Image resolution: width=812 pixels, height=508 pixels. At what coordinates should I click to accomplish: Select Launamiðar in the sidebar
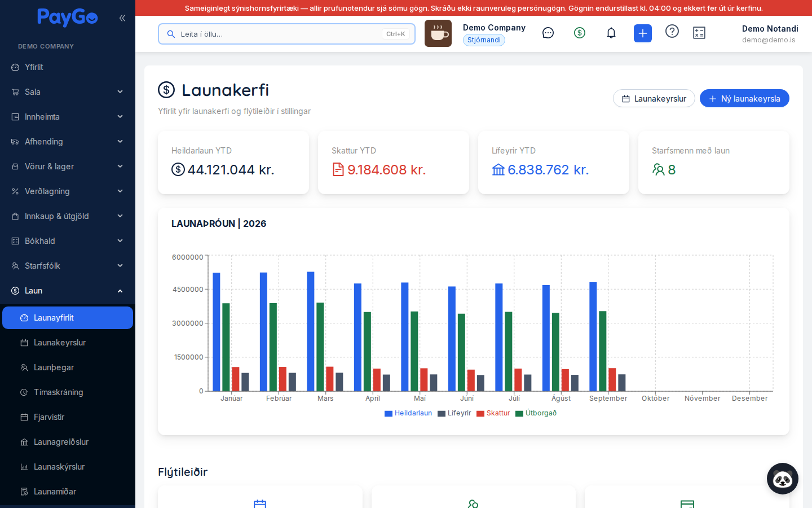(68, 492)
